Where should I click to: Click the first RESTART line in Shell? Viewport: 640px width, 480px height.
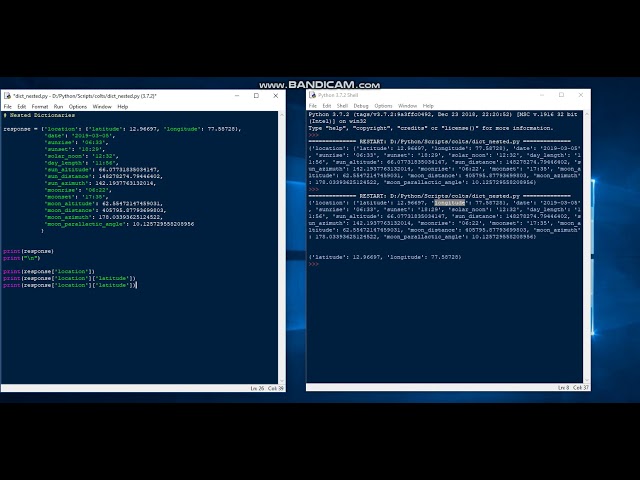[439, 142]
